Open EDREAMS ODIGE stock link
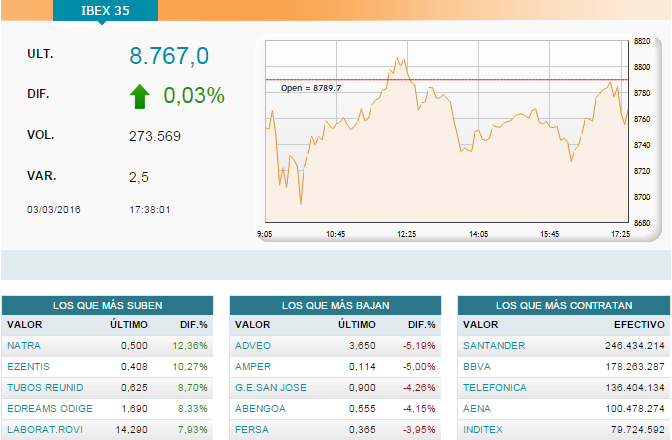The height and width of the screenshot is (440, 672). click(50, 408)
